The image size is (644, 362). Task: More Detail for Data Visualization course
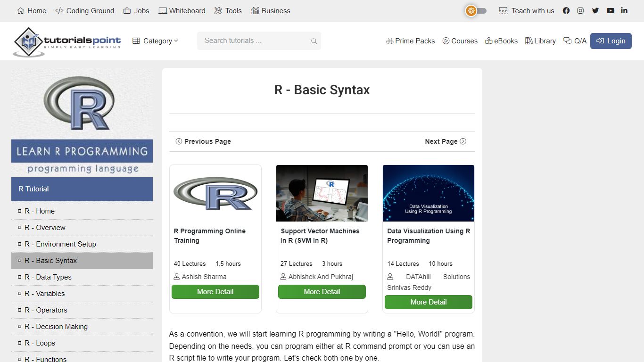429,302
